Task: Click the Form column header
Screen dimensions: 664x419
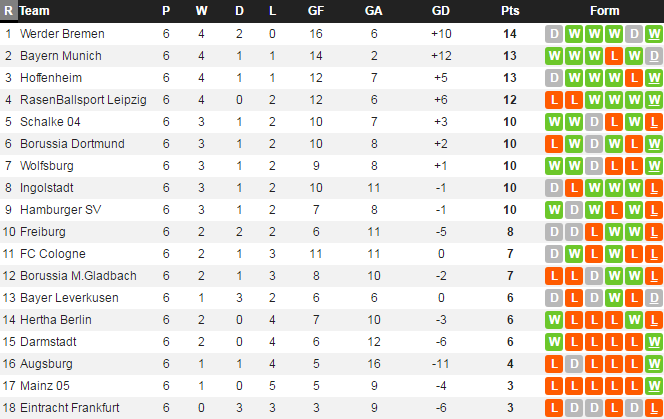Action: [x=604, y=11]
